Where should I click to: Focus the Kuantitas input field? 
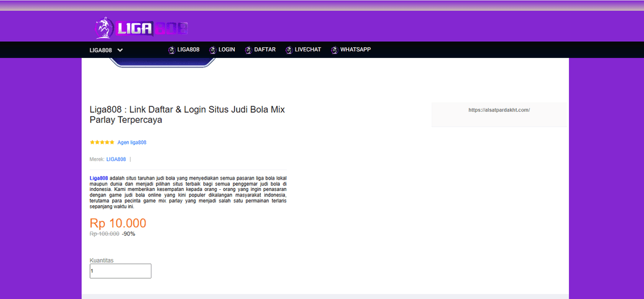[x=120, y=271]
